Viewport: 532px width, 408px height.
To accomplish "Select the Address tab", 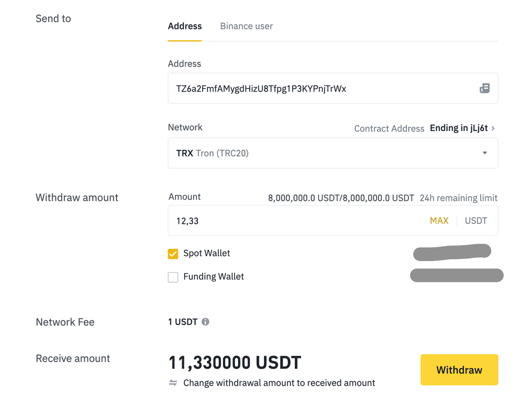I will (185, 26).
